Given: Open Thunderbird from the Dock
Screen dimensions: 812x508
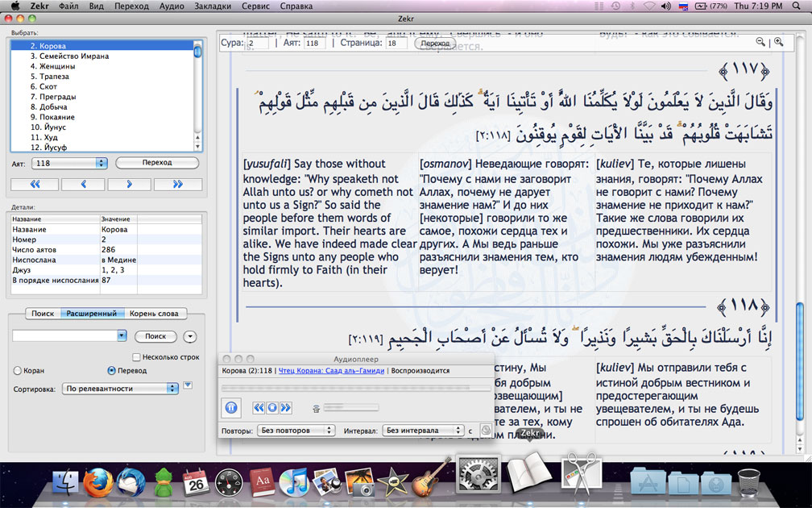Looking at the screenshot, I should point(130,482).
